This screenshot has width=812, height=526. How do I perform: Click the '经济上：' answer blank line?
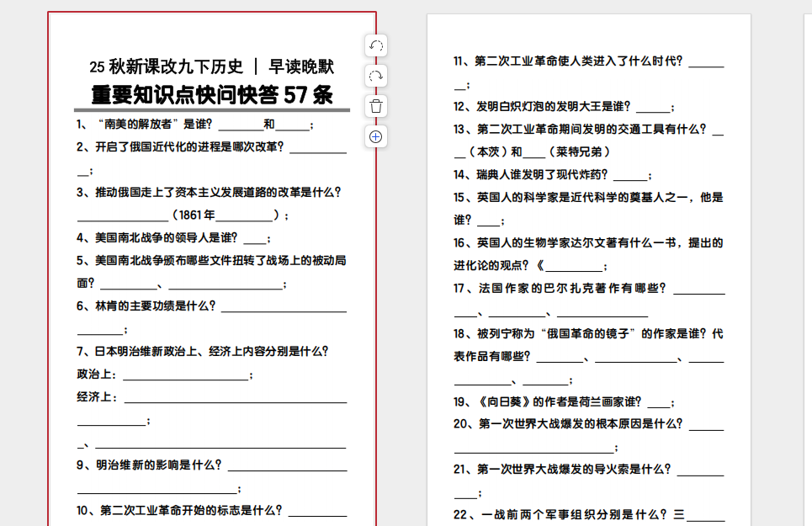point(236,397)
